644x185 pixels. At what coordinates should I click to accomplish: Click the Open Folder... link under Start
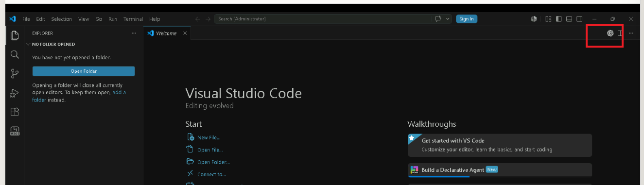tap(213, 162)
